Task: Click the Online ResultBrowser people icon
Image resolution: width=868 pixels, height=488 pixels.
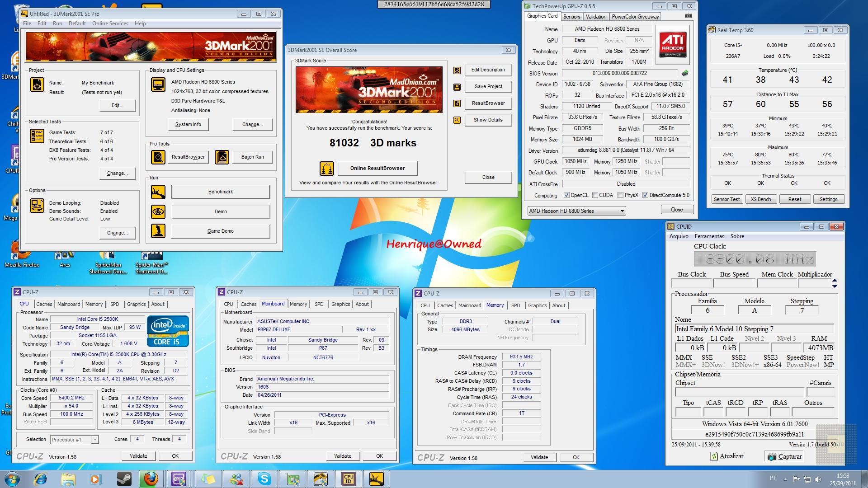Action: pyautogui.click(x=326, y=169)
